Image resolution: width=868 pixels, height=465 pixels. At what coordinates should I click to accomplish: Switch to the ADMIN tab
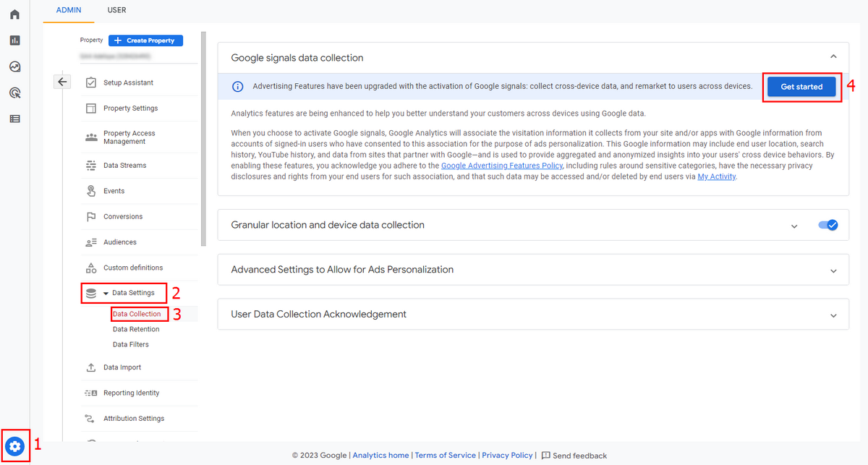point(69,10)
